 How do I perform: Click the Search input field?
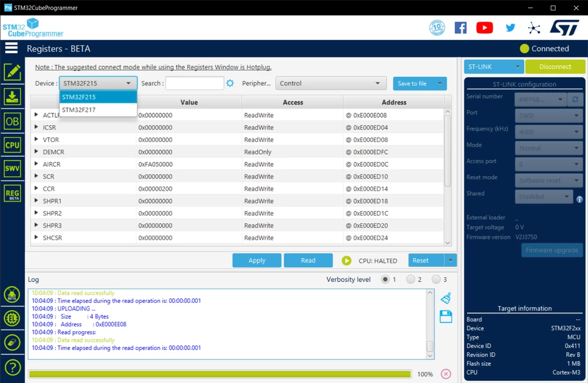click(x=195, y=83)
